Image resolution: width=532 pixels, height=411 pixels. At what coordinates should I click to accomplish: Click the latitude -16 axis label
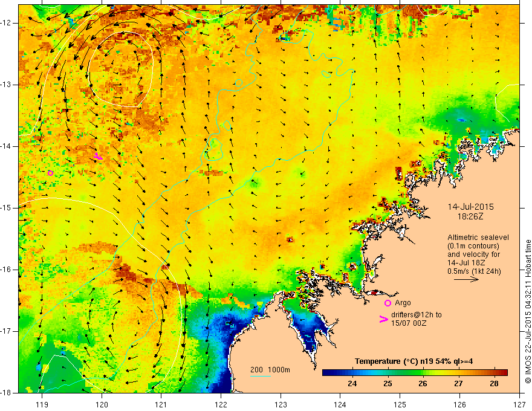click(x=6, y=270)
